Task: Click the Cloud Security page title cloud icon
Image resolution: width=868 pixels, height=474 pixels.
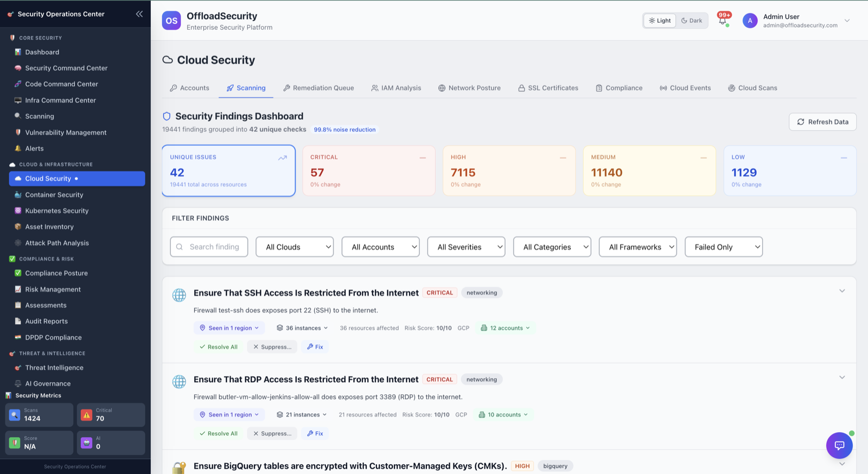Action: pos(168,60)
